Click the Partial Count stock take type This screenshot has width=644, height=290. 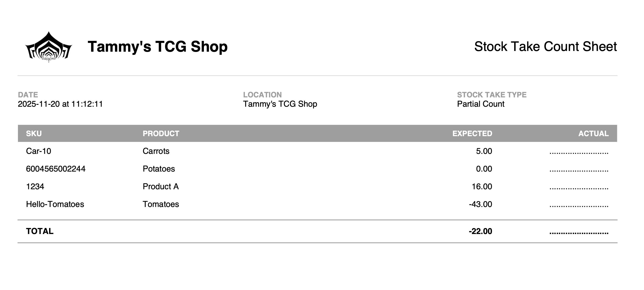(480, 104)
